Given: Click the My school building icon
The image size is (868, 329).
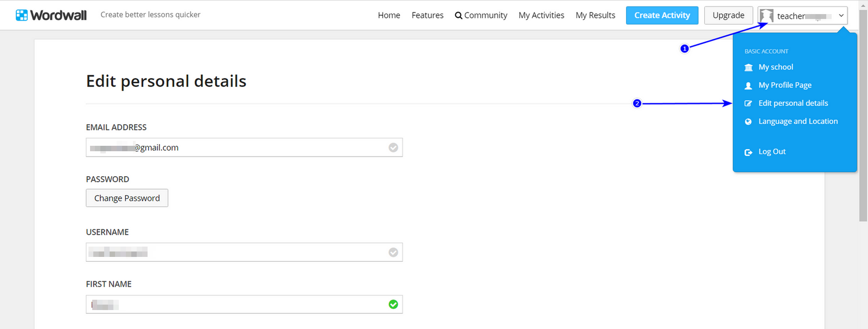Looking at the screenshot, I should click(x=749, y=67).
